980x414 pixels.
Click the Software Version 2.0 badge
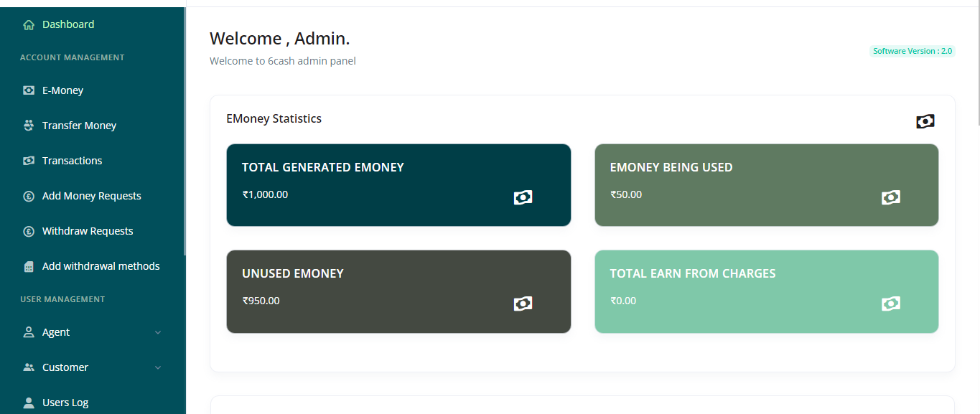[x=912, y=51]
